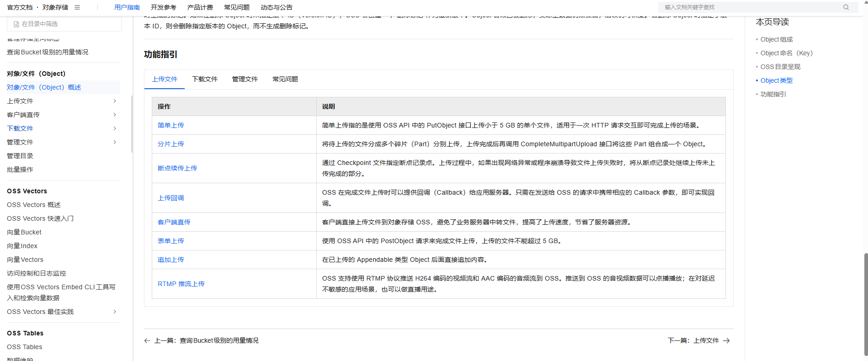
Task: Jump to Object类型 in outline
Action: pos(777,80)
